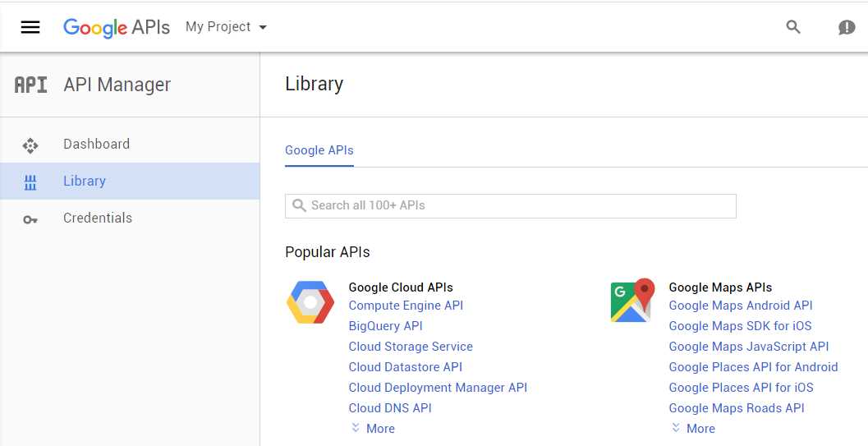
Task: Open Cloud DNS API link
Action: pos(390,408)
